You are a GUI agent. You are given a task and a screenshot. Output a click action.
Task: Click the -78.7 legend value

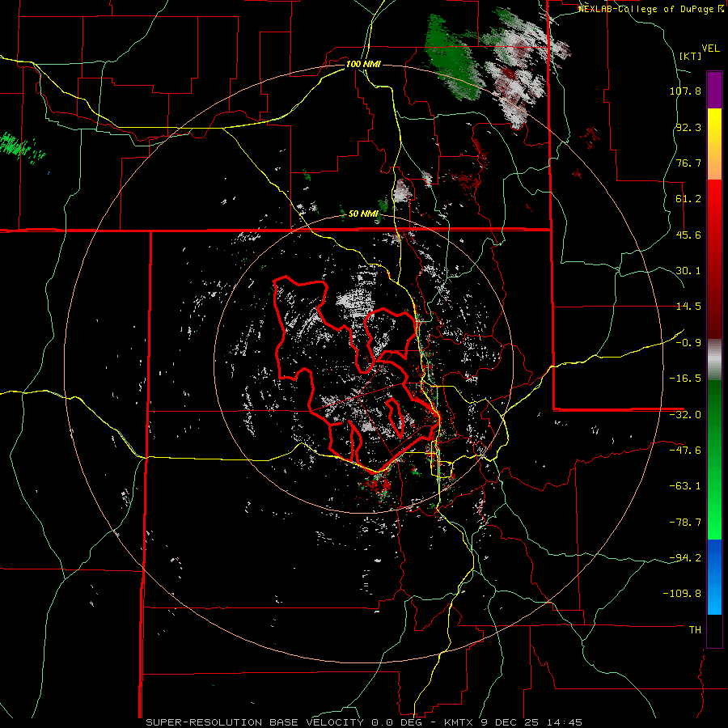click(x=685, y=523)
